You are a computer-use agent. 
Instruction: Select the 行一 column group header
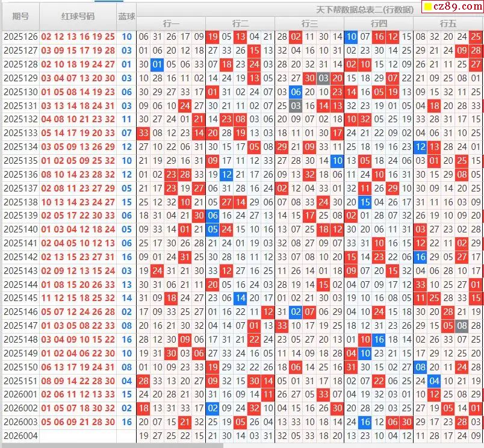(171, 23)
